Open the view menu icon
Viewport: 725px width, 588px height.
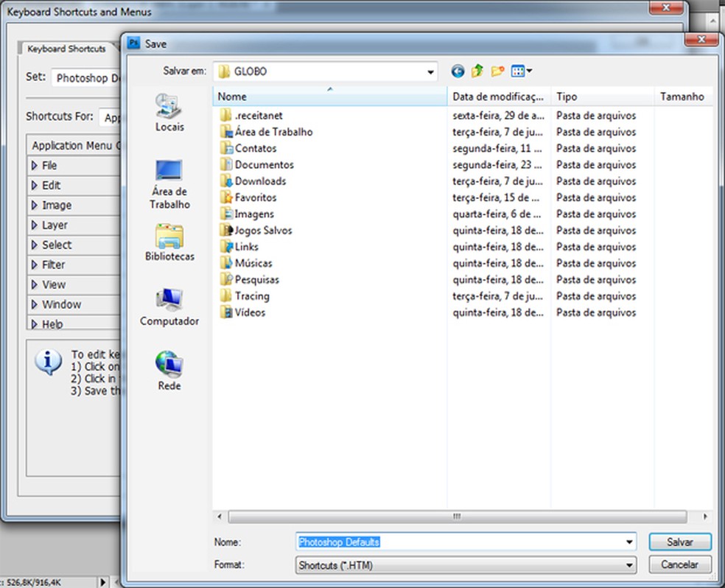[x=522, y=71]
